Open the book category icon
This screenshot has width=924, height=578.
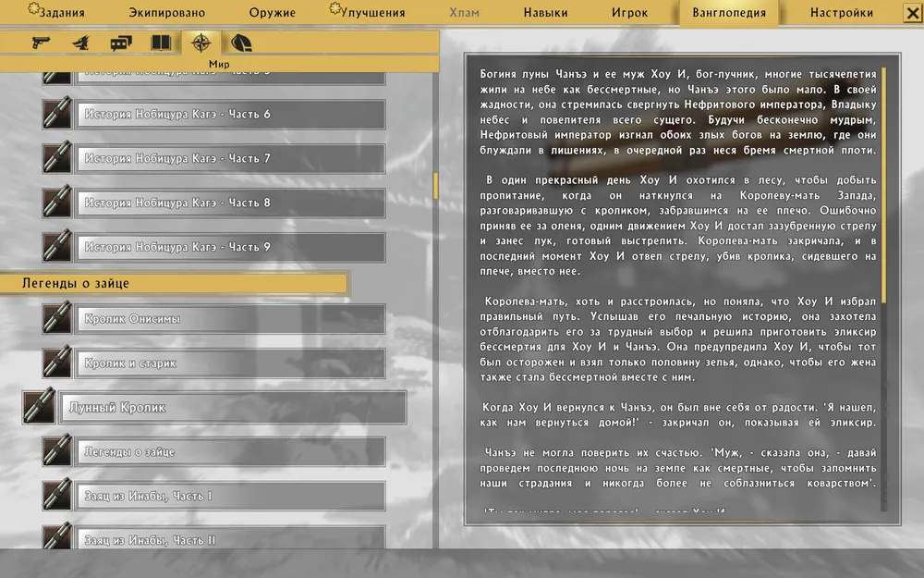161,43
